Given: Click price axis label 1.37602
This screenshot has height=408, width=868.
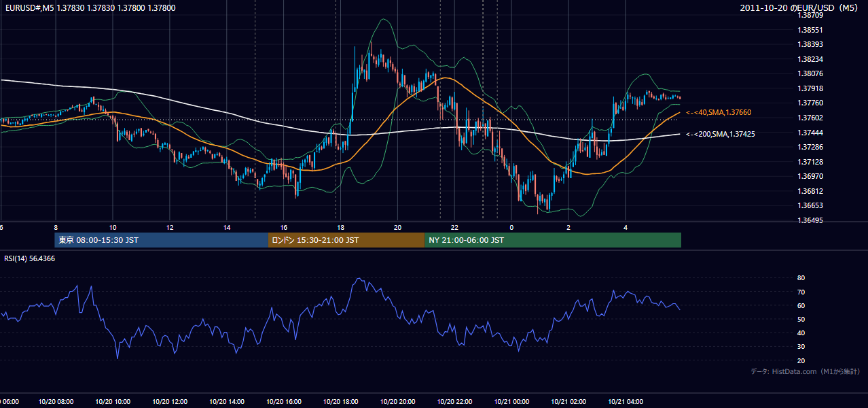Looking at the screenshot, I should tap(811, 118).
